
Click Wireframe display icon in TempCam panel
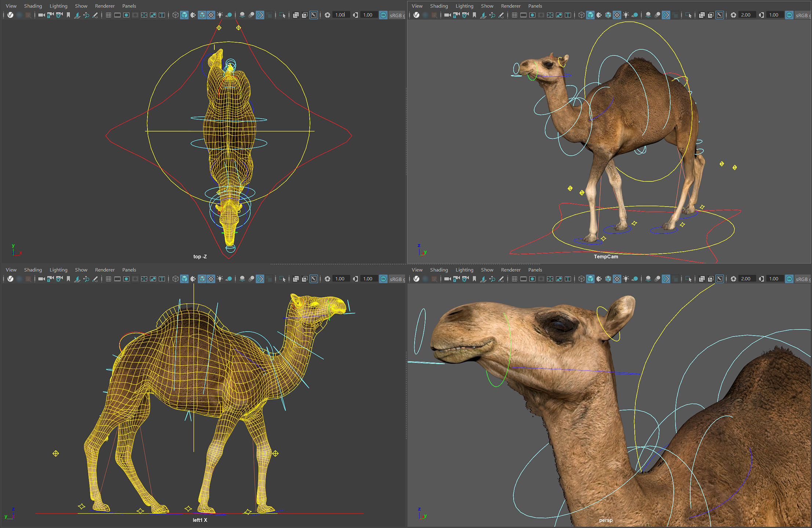point(581,15)
